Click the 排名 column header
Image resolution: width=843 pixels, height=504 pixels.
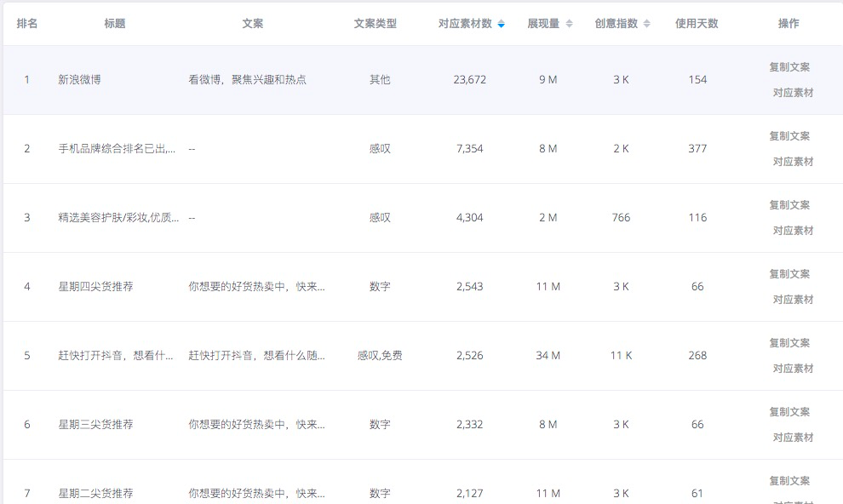pos(27,24)
